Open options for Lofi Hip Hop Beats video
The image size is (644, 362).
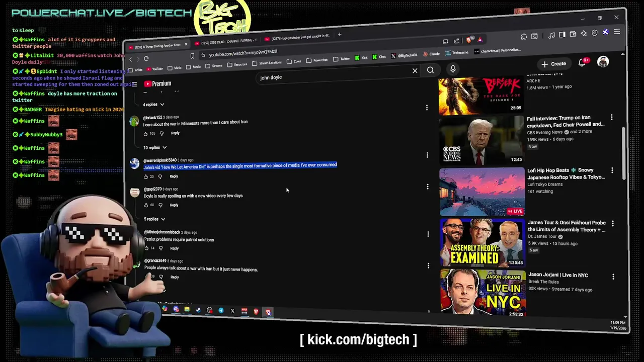(612, 170)
